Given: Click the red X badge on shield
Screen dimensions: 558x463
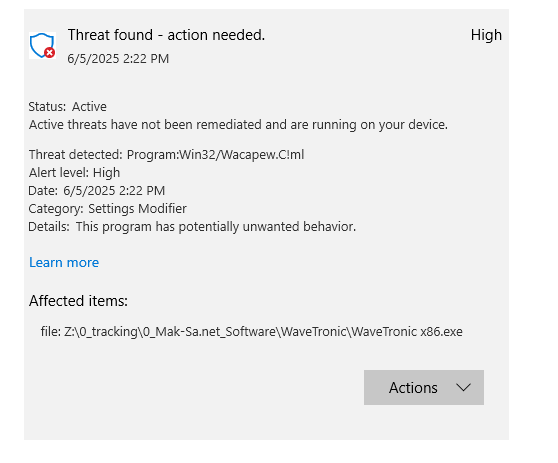Looking at the screenshot, I should point(49,53).
